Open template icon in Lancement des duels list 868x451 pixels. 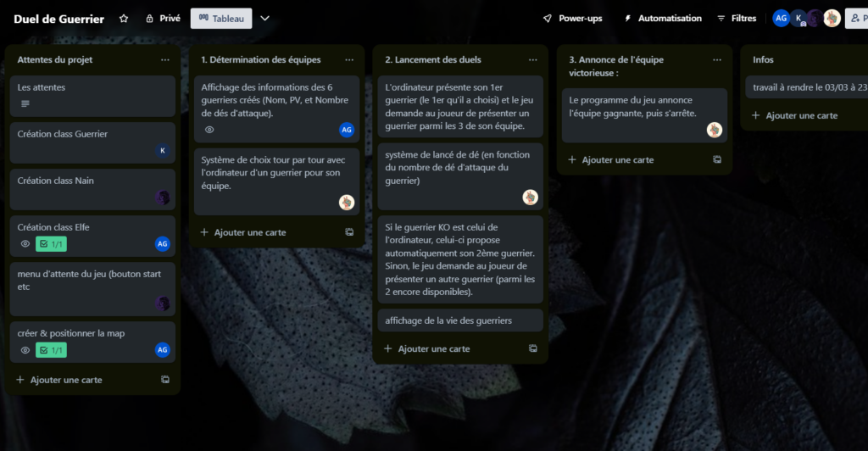[x=532, y=348]
